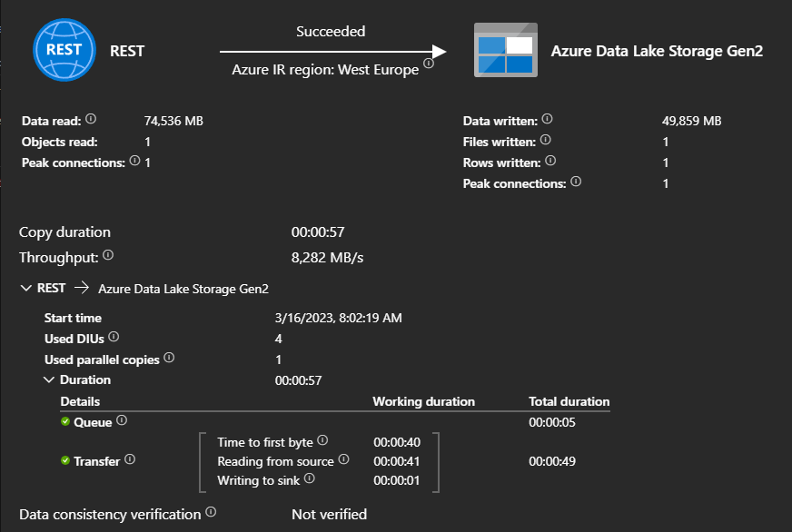Click the Total duration column header

click(x=569, y=401)
